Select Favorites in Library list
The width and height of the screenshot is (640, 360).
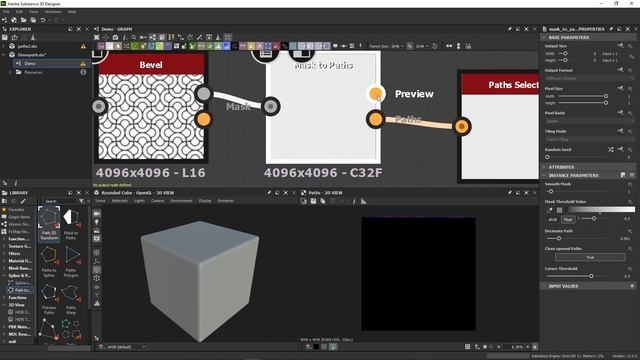[16, 210]
